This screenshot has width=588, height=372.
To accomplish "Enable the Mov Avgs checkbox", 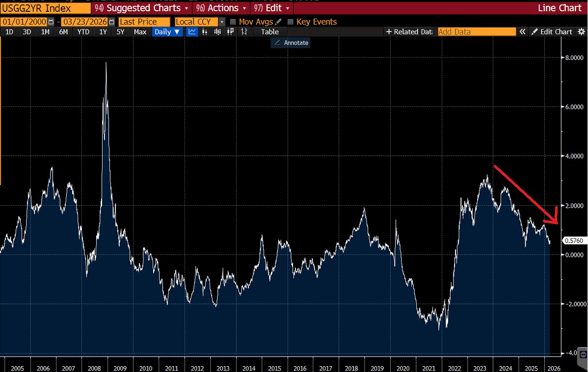I will point(233,22).
